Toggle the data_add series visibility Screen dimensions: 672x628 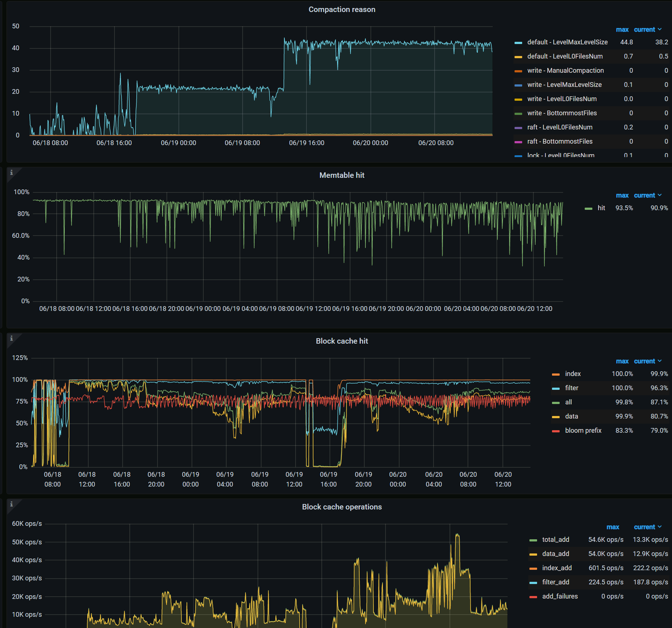pos(555,554)
